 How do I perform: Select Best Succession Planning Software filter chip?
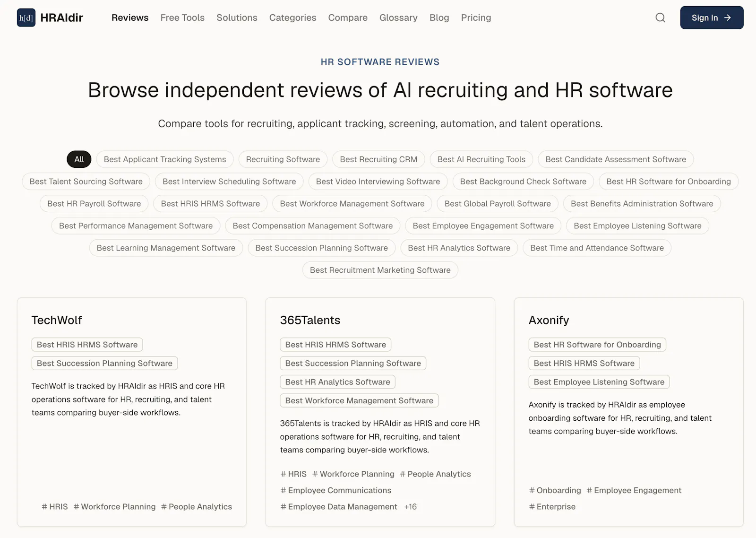(x=322, y=248)
